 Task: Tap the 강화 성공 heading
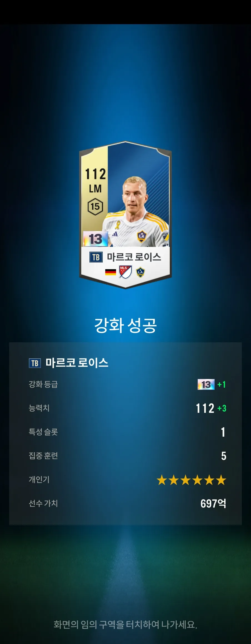click(125, 325)
